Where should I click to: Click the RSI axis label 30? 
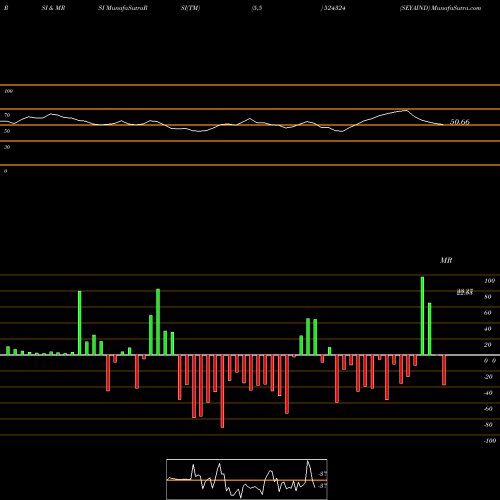tap(7, 147)
